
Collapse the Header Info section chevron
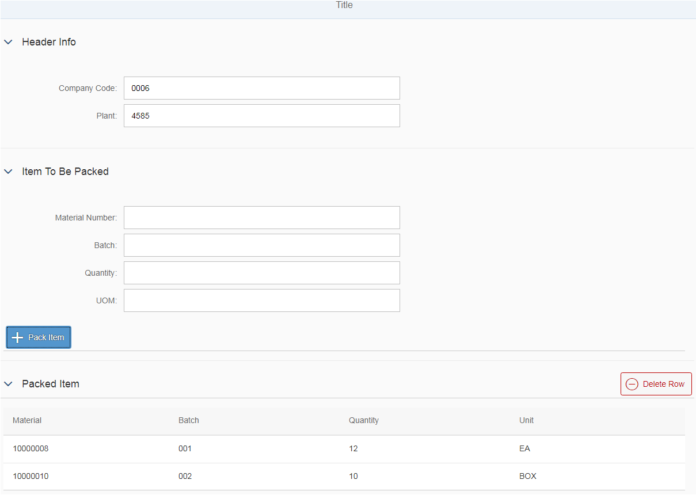8,42
